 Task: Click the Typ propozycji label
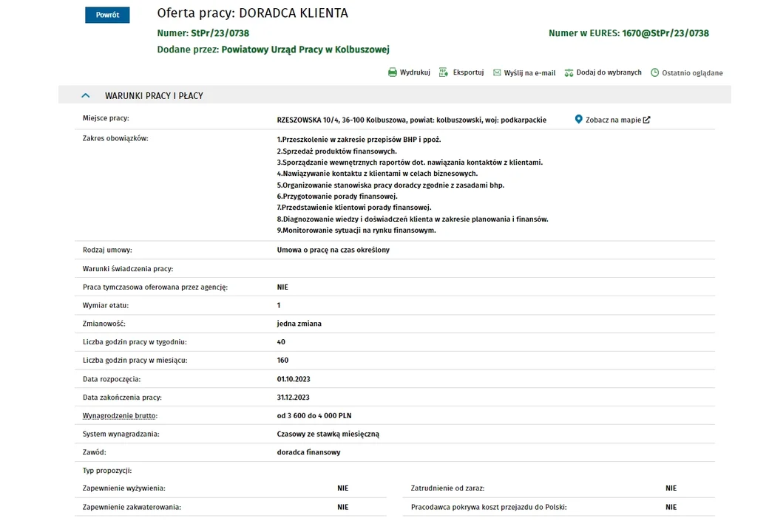pyautogui.click(x=107, y=471)
